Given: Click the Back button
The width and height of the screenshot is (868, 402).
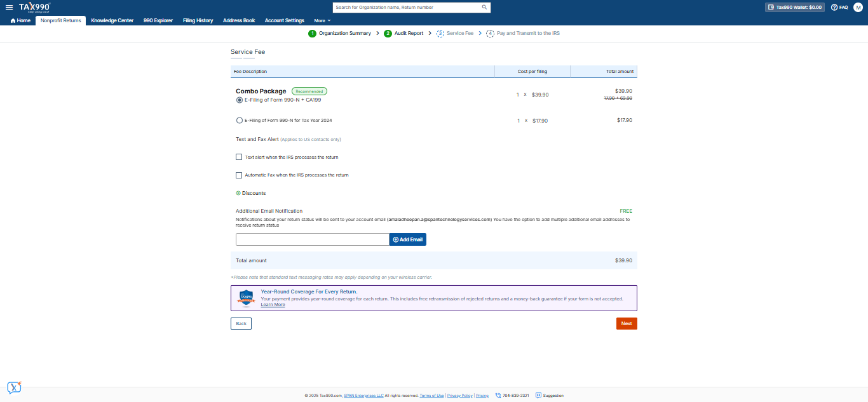Looking at the screenshot, I should pos(241,323).
